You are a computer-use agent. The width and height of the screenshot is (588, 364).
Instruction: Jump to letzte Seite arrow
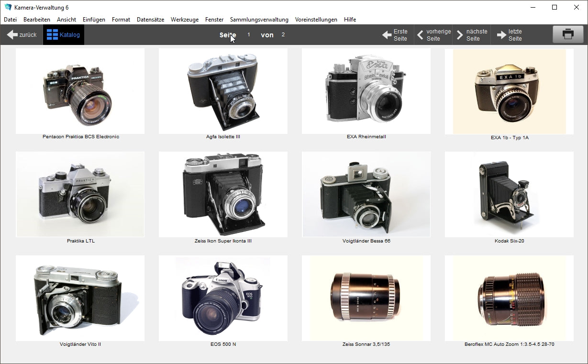pos(501,35)
